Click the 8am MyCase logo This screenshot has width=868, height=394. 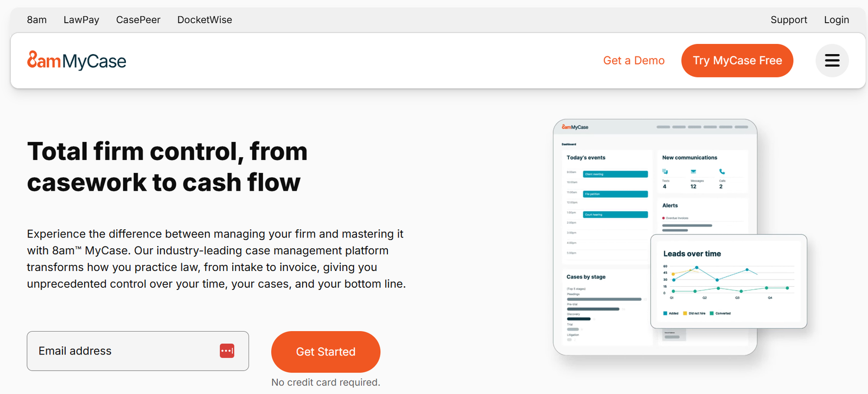(76, 61)
